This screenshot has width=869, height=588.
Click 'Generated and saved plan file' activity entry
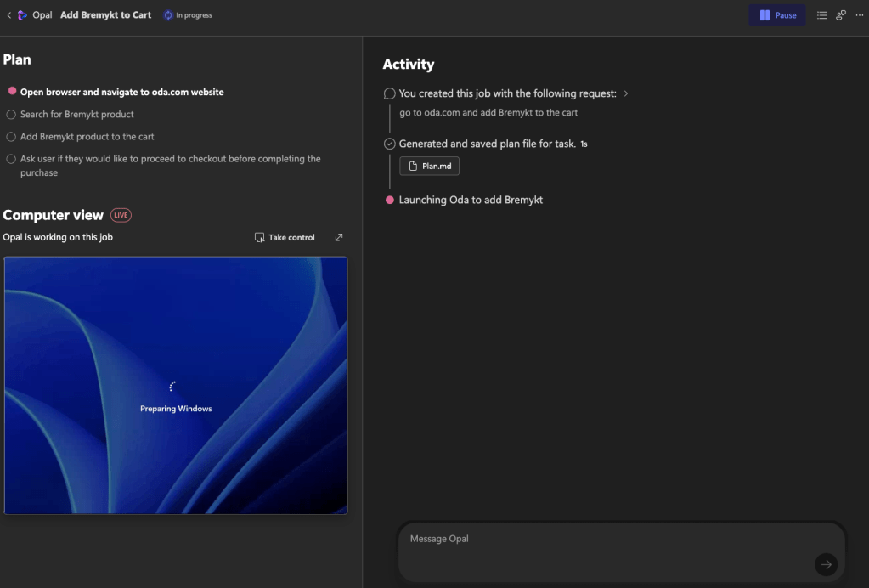click(x=487, y=144)
